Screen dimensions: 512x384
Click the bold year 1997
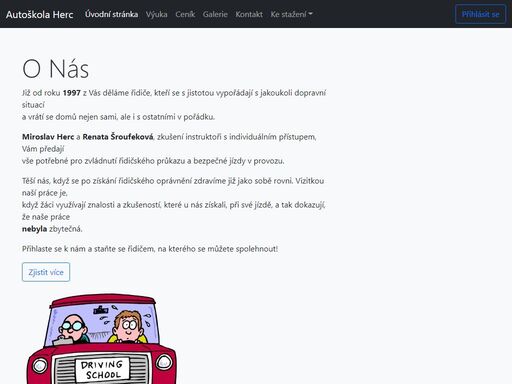(72, 93)
